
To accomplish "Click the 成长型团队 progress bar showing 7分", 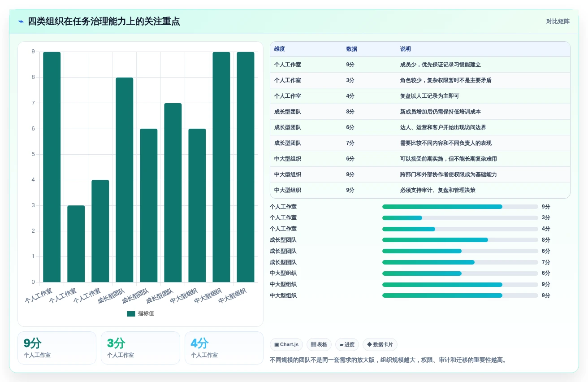I will click(460, 262).
